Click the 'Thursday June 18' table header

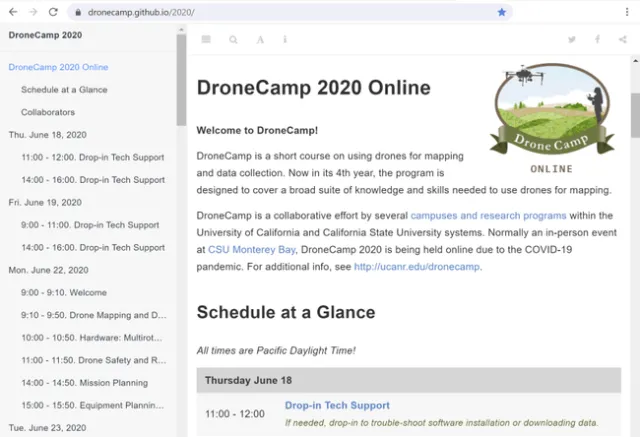[409, 380]
